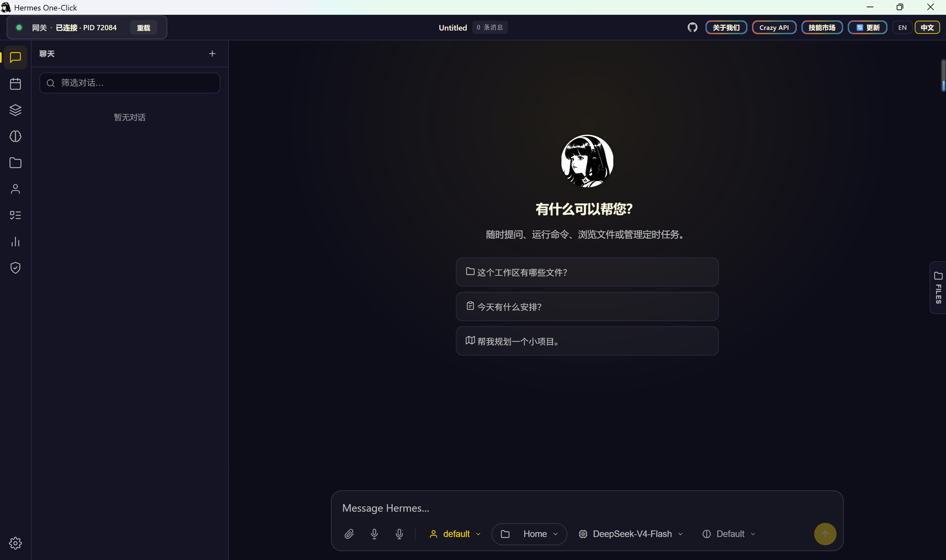Click the 0 条消息 message count badge
946x560 pixels.
coord(490,28)
